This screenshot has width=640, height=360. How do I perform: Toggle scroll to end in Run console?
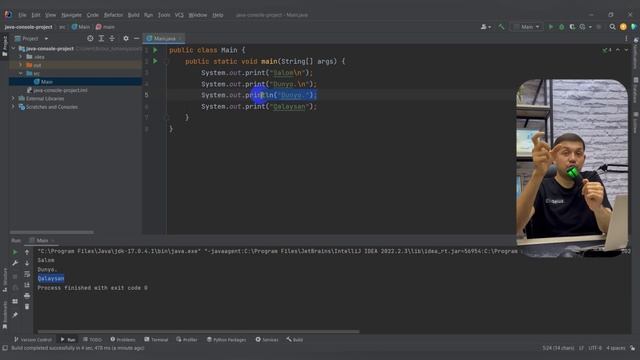(27, 285)
